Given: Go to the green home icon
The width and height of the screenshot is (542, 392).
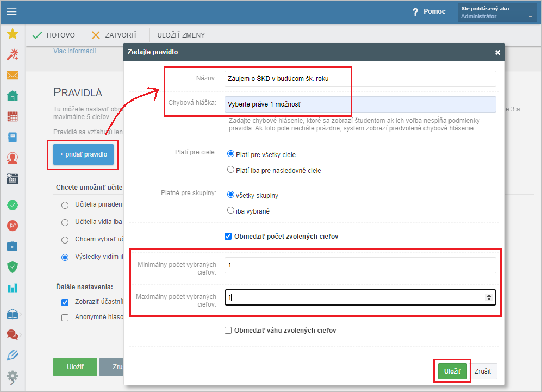Looking at the screenshot, I should (13, 96).
